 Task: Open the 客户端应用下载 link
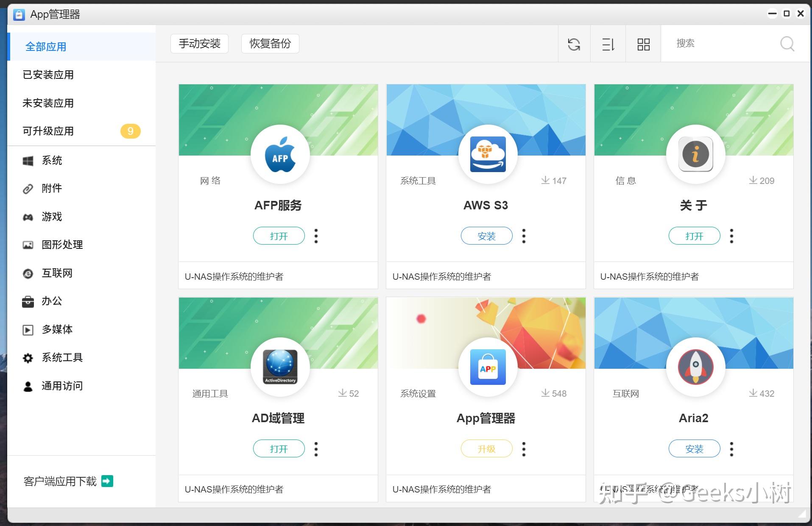tap(60, 481)
